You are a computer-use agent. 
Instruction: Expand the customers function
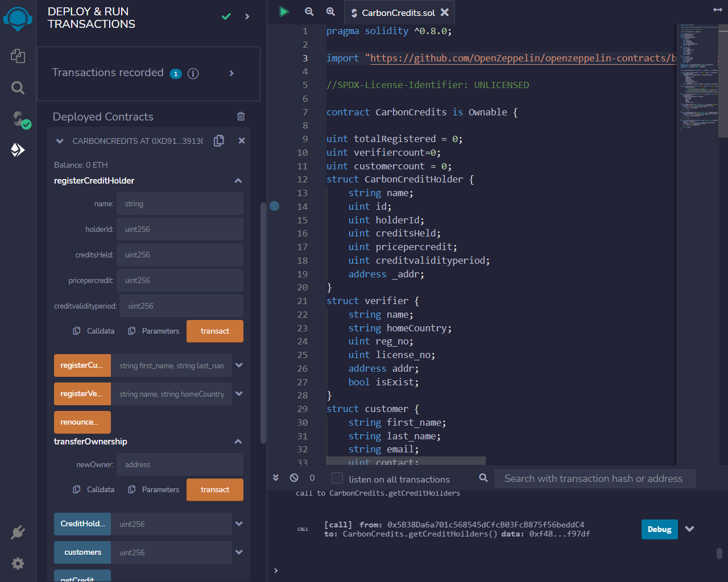click(x=239, y=552)
